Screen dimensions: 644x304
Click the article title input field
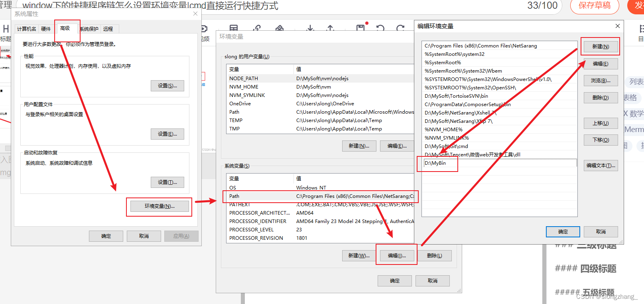[x=289, y=6]
